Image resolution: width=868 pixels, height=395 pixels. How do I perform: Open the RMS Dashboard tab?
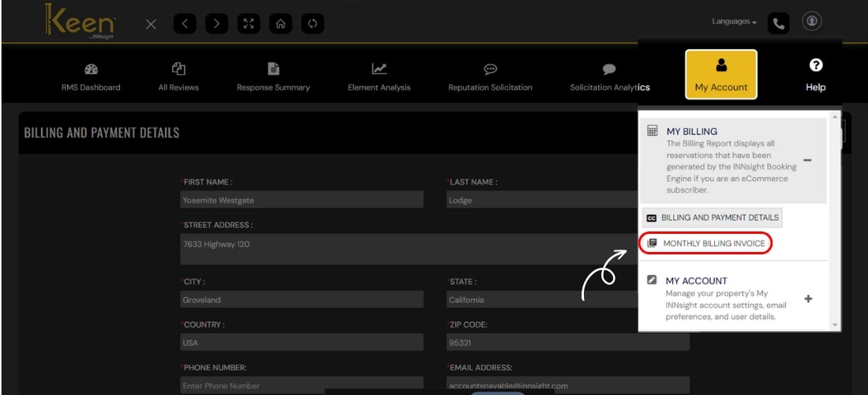pos(91,77)
